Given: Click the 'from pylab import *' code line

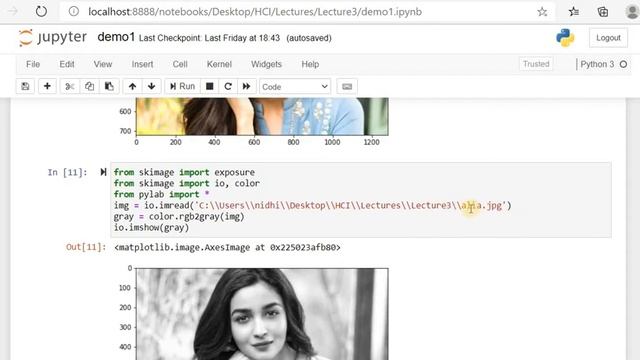Looking at the screenshot, I should [162, 194].
